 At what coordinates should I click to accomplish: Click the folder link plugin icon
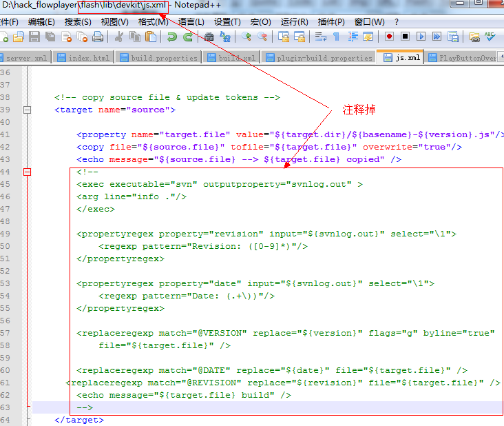click(x=474, y=37)
